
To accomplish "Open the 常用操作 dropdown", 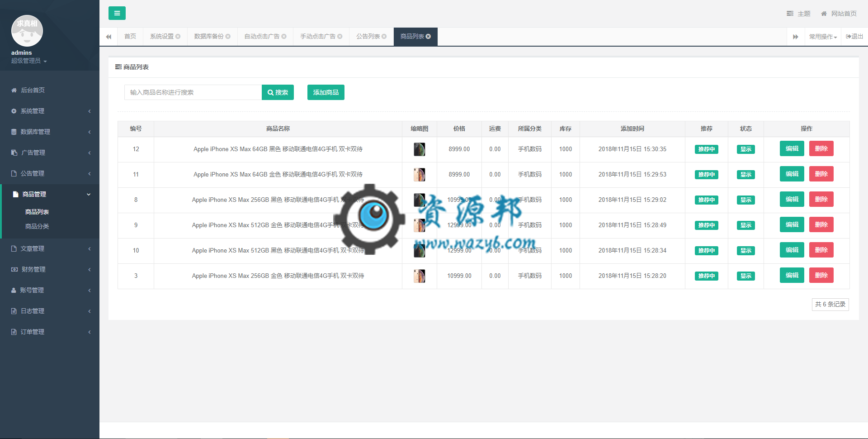I will tap(823, 37).
